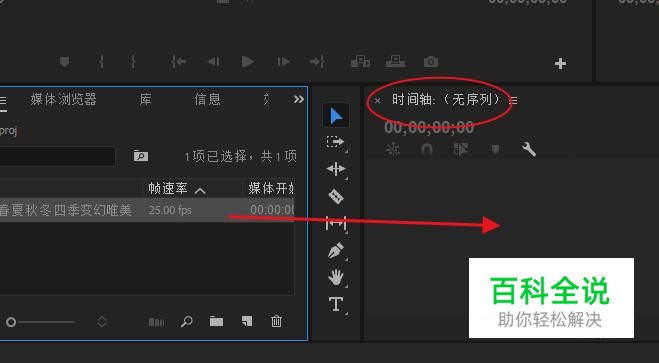Click the Insert button
The image size is (659, 363).
click(360, 62)
